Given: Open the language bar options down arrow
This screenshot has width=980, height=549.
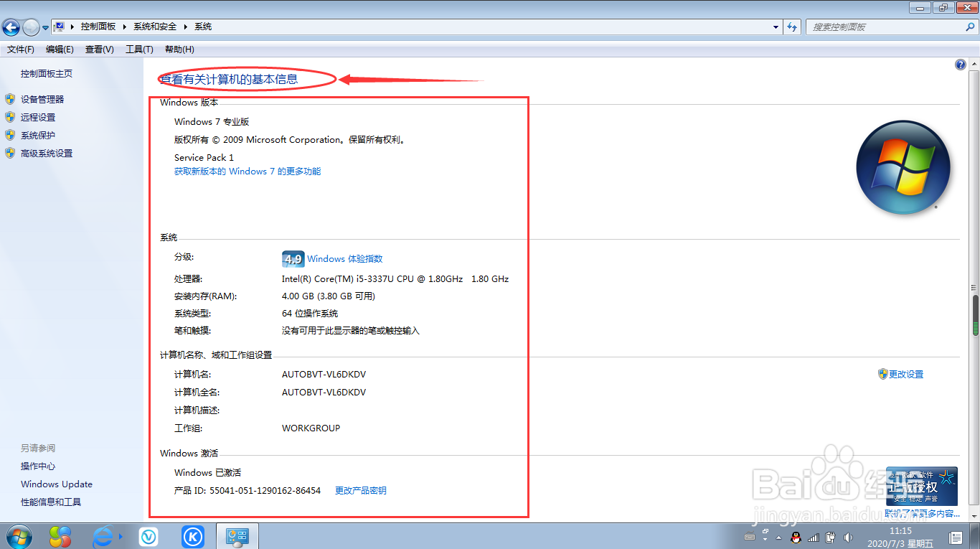Looking at the screenshot, I should click(766, 540).
